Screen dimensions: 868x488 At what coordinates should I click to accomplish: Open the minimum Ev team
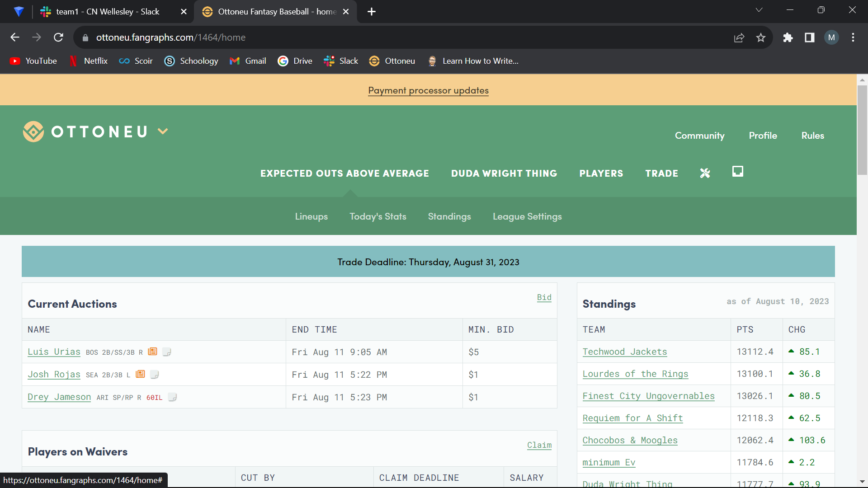pos(609,462)
